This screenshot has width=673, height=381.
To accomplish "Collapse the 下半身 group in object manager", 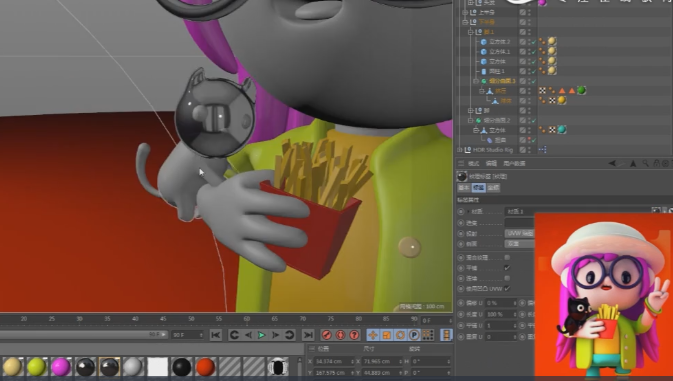I will point(465,22).
